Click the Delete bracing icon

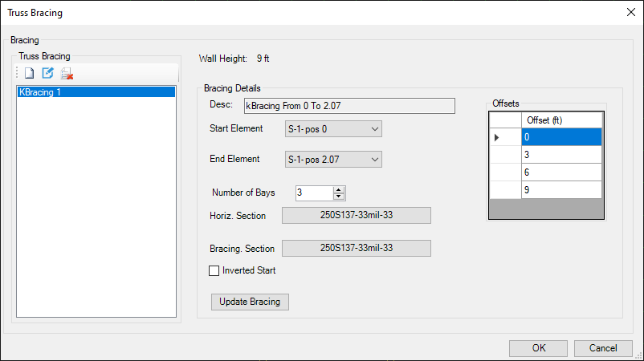click(x=67, y=74)
